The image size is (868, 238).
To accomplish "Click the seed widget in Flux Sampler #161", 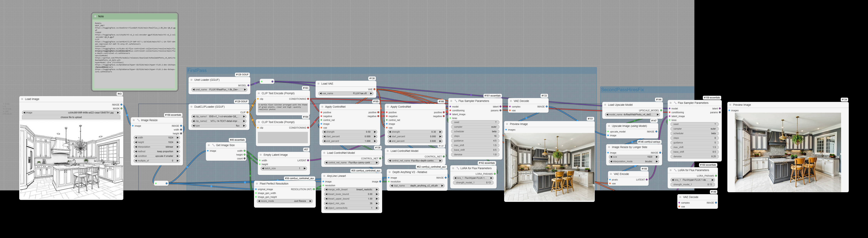I will 475,122.
